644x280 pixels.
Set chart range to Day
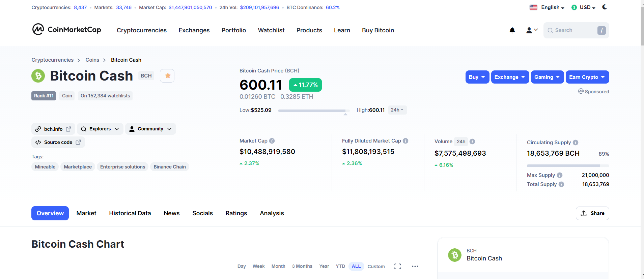click(x=242, y=267)
